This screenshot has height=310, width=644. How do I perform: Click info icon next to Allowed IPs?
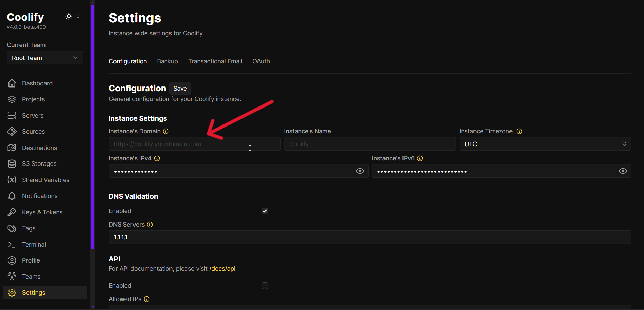[x=147, y=299]
